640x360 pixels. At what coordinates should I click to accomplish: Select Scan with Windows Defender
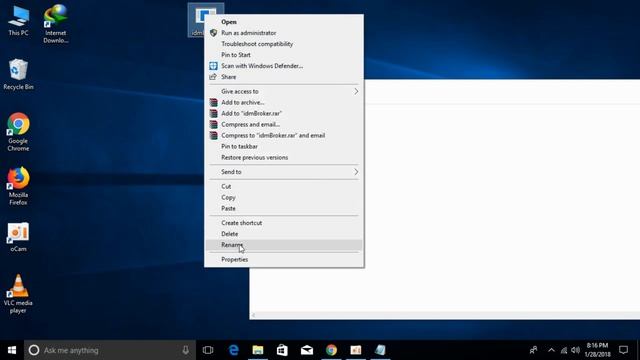(x=283, y=66)
